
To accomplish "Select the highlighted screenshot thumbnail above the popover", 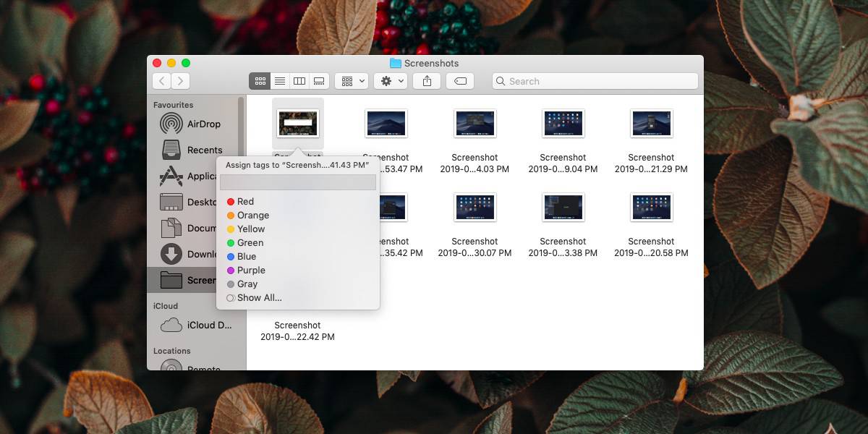I will pos(298,123).
